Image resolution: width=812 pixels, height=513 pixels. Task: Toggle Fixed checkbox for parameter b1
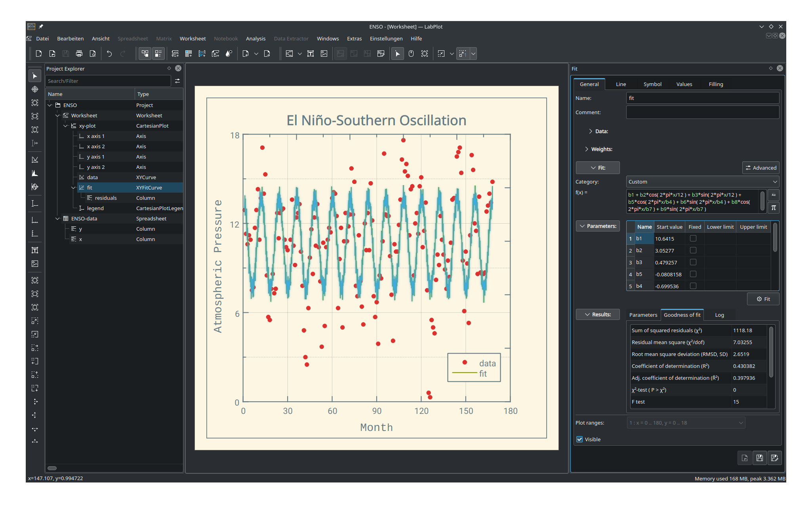pos(693,238)
